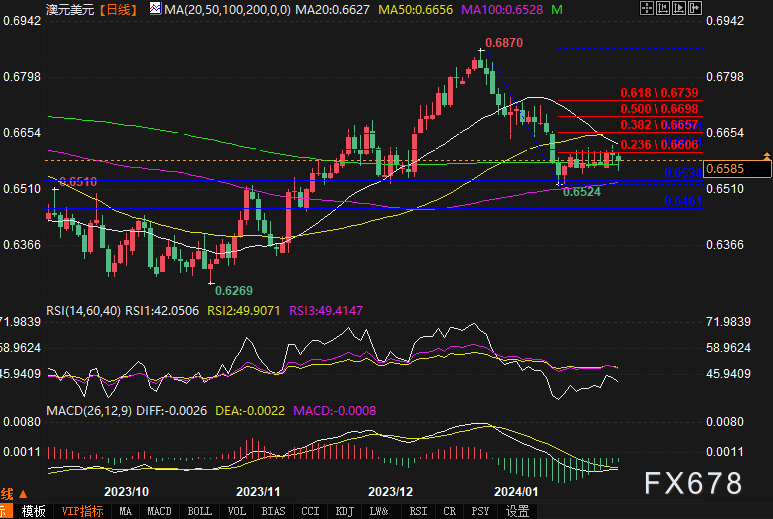773x519 pixels.
Task: Click the orange price alert arrow marker
Action: (766, 157)
